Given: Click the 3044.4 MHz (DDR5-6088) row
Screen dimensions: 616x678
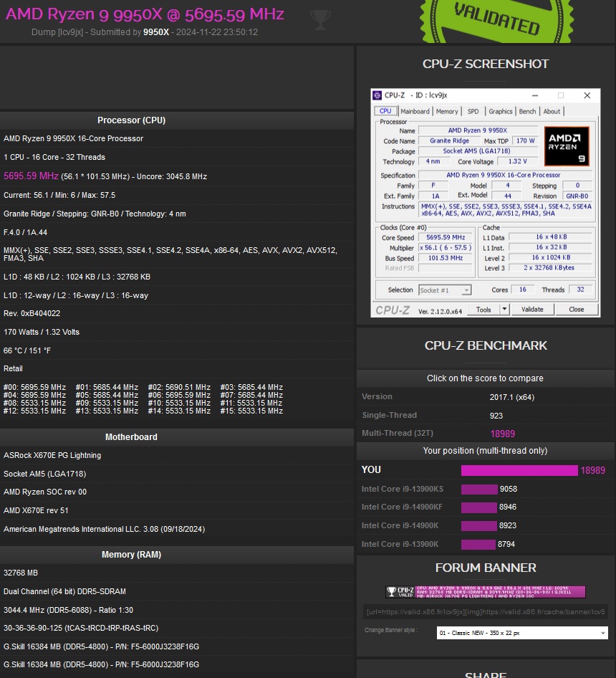Looking at the screenshot, I should coord(177,610).
